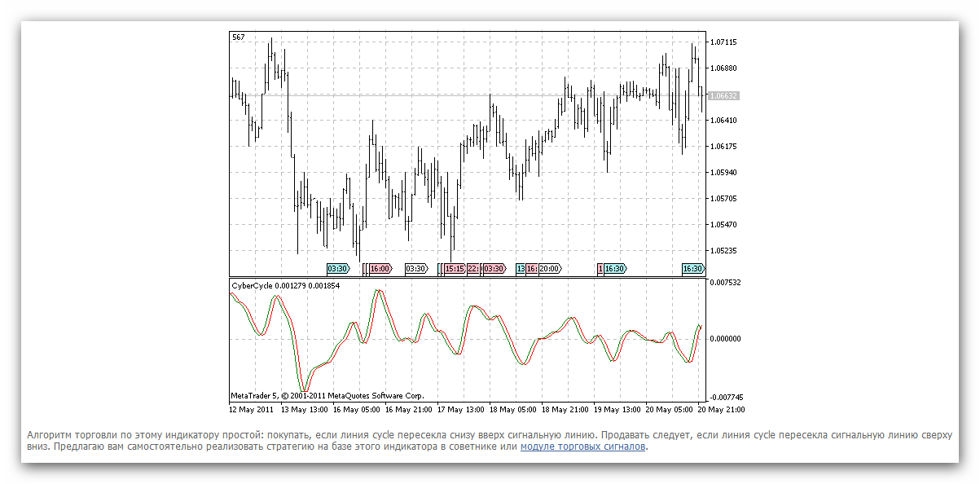
Task: Click the 0.007532 indicator scale value
Action: [x=725, y=283]
